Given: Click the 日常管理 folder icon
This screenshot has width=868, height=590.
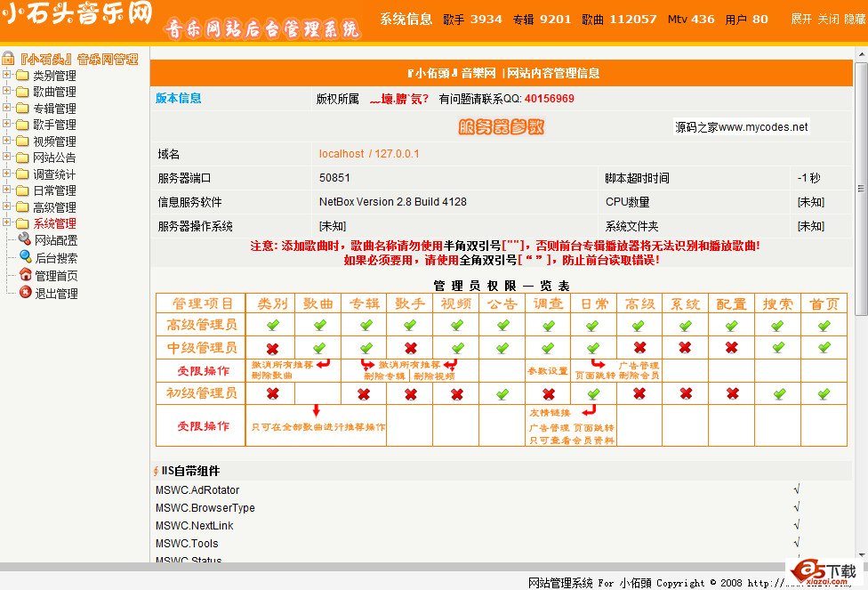Looking at the screenshot, I should [22, 190].
